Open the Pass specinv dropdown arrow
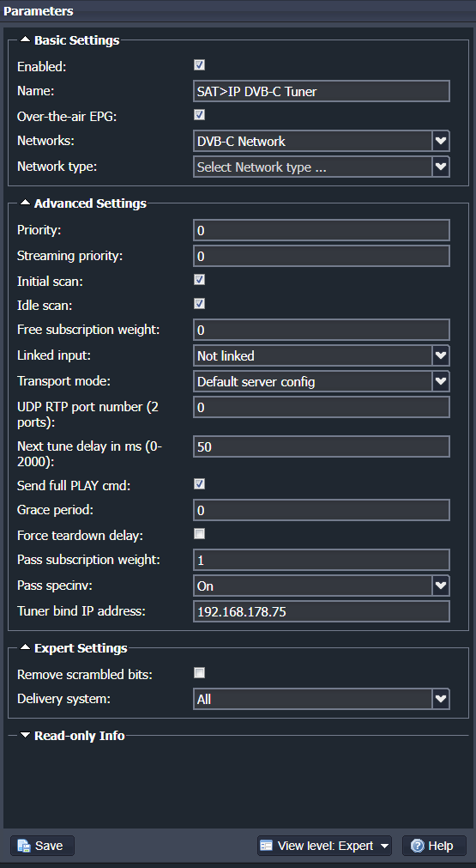The height and width of the screenshot is (868, 476). pos(441,586)
